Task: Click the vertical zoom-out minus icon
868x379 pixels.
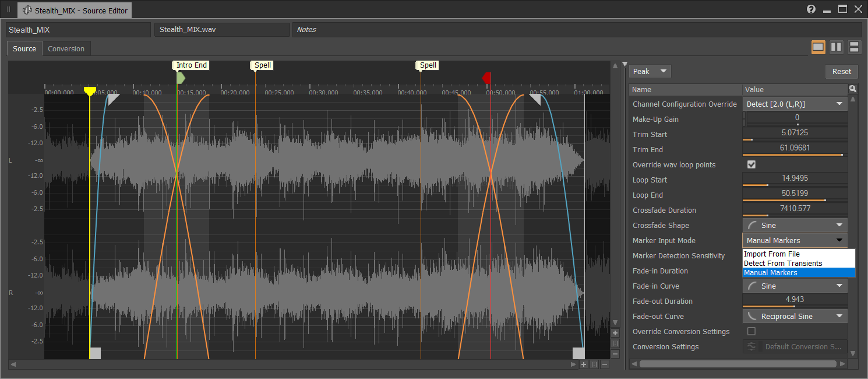Action: pyautogui.click(x=615, y=354)
